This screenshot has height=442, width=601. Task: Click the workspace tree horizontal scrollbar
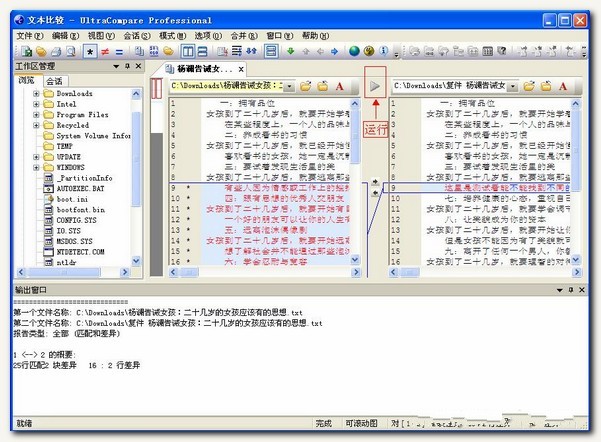tap(72, 272)
